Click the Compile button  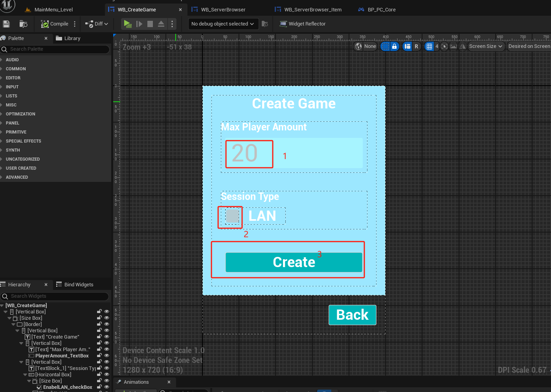55,24
